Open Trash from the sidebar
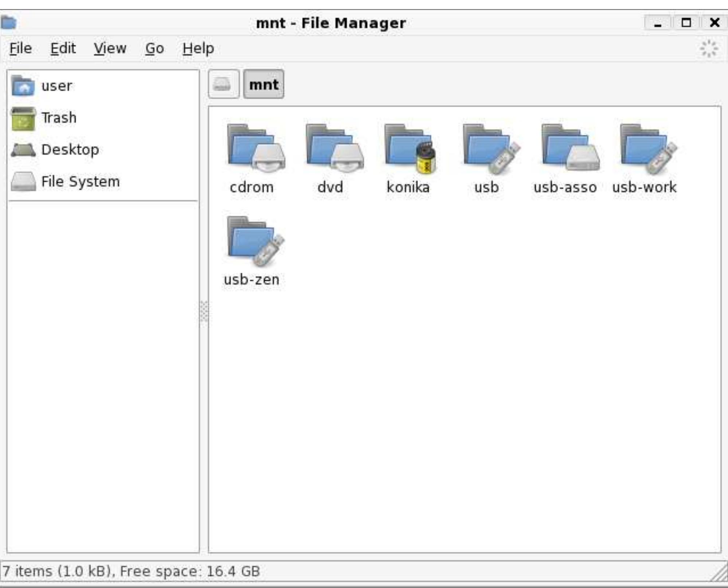 pyautogui.click(x=58, y=118)
